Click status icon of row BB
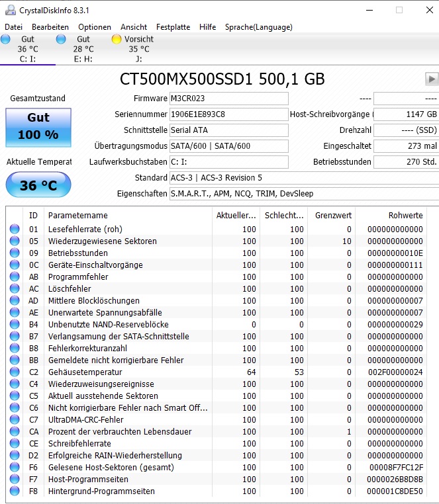The image size is (439, 504). click(x=15, y=360)
